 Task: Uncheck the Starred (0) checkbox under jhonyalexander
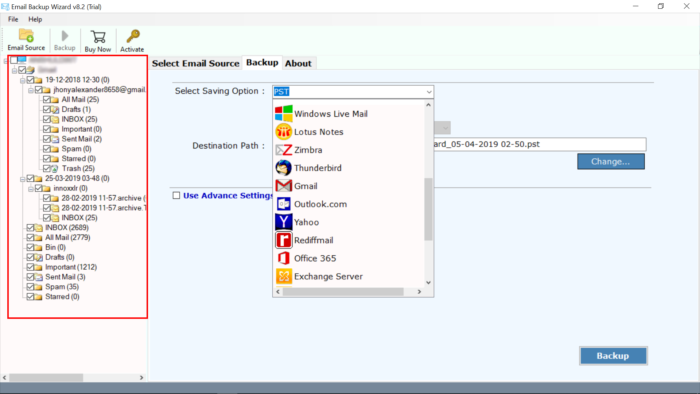pyautogui.click(x=46, y=158)
